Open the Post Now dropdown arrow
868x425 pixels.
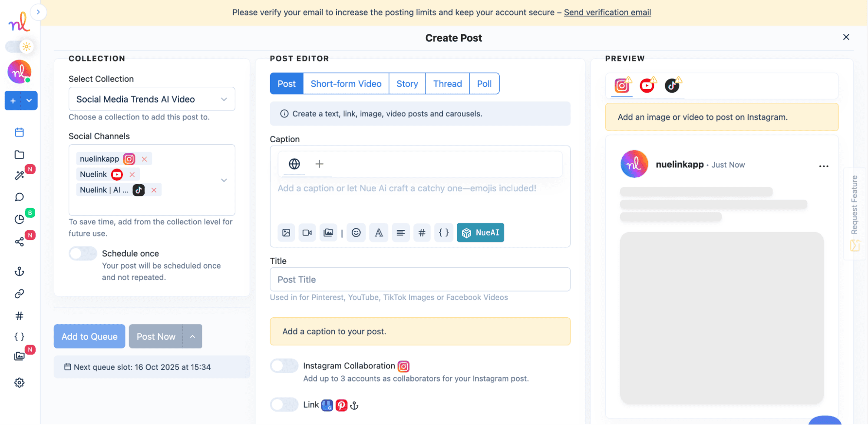[192, 336]
